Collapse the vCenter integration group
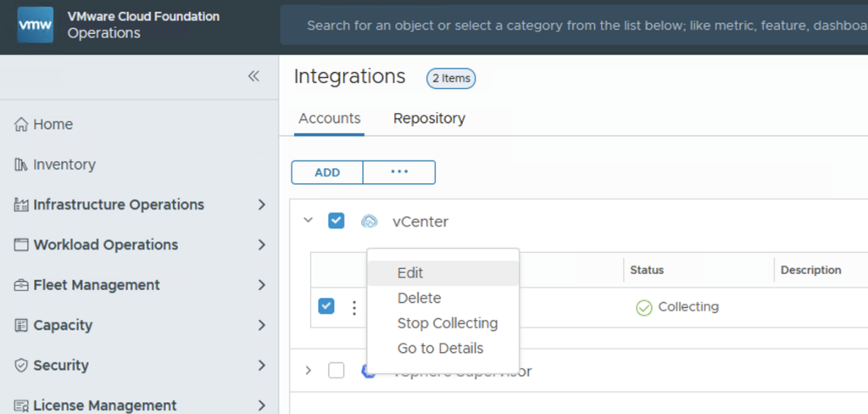Viewport: 868px width, 414px height. pos(309,221)
